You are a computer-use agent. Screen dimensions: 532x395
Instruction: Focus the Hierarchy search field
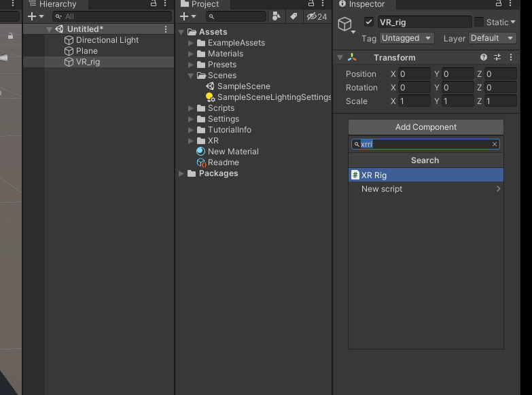(x=112, y=16)
